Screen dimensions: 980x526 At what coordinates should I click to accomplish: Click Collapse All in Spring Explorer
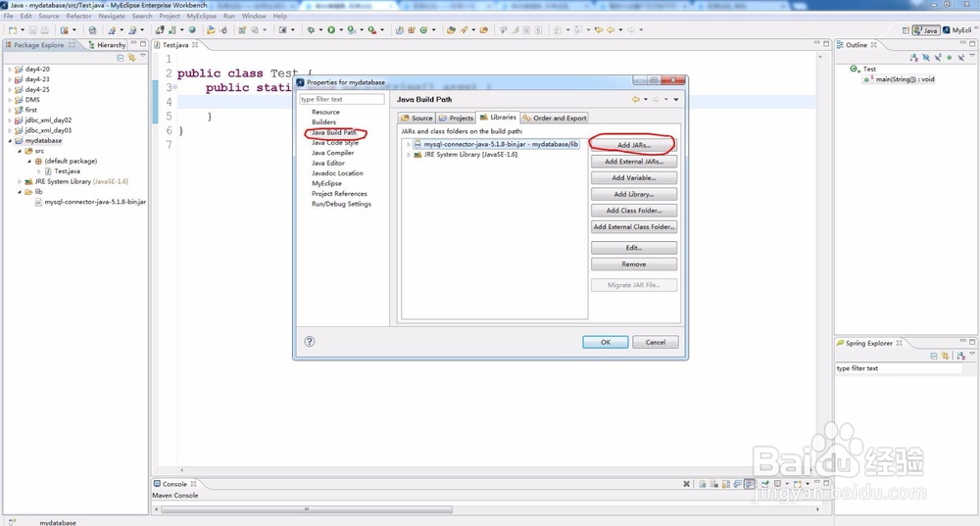pyautogui.click(x=934, y=357)
